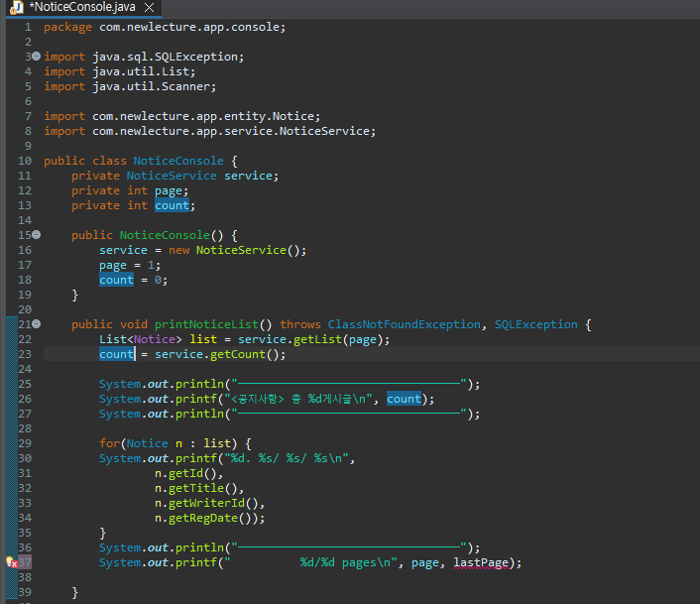Click SQLException in the throws clause
Viewport: 700px width, 604px height.
click(x=535, y=324)
